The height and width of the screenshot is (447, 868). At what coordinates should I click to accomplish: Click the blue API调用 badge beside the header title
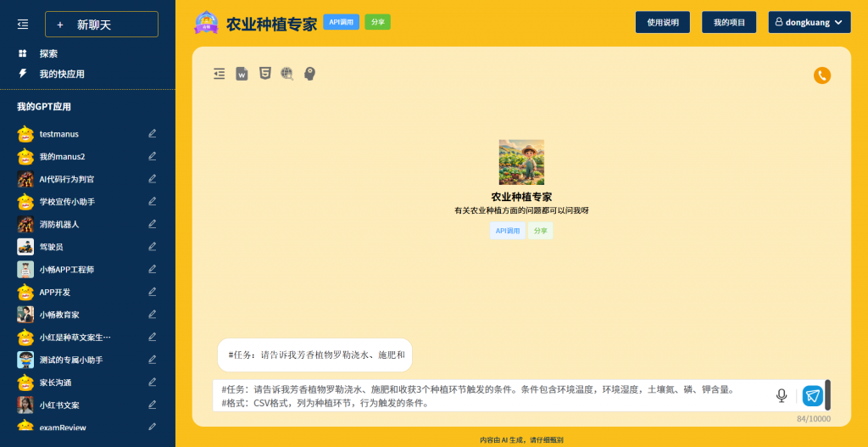(341, 22)
